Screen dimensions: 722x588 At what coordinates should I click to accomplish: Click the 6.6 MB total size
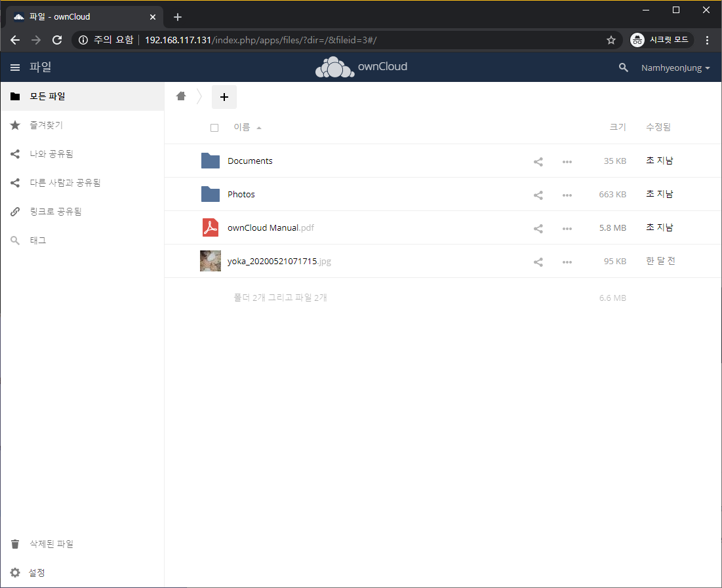click(x=612, y=298)
